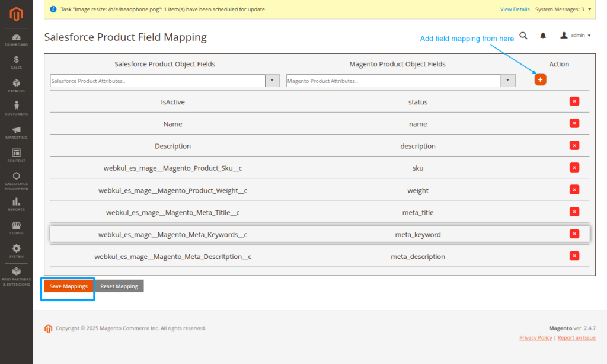Open Find Partners & Extensions menu
This screenshot has width=607, height=364.
(x=16, y=277)
